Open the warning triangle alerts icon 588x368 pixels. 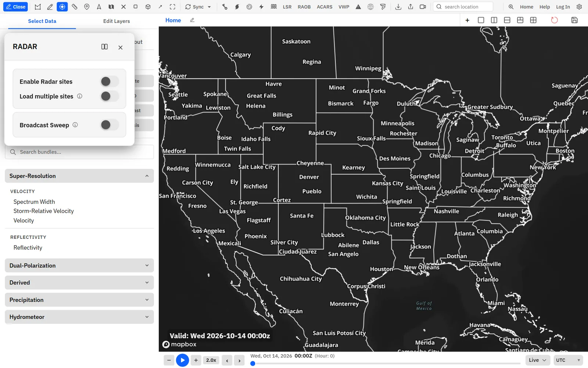tap(358, 7)
